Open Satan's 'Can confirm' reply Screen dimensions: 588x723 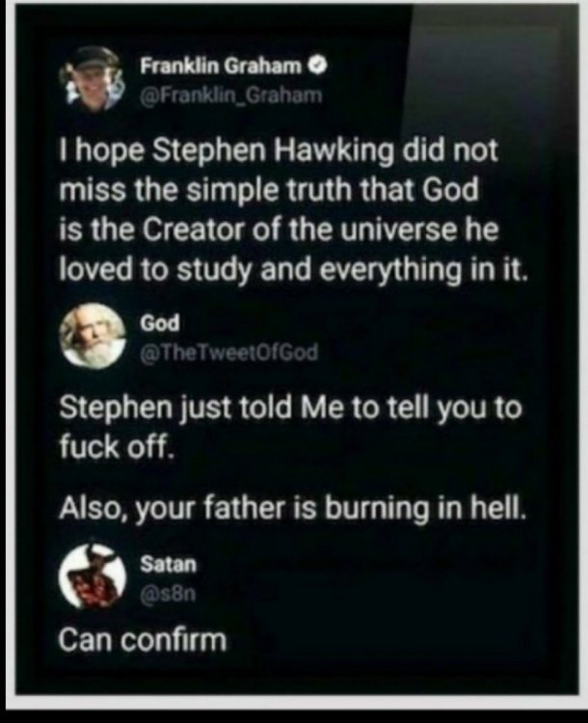tap(143, 640)
